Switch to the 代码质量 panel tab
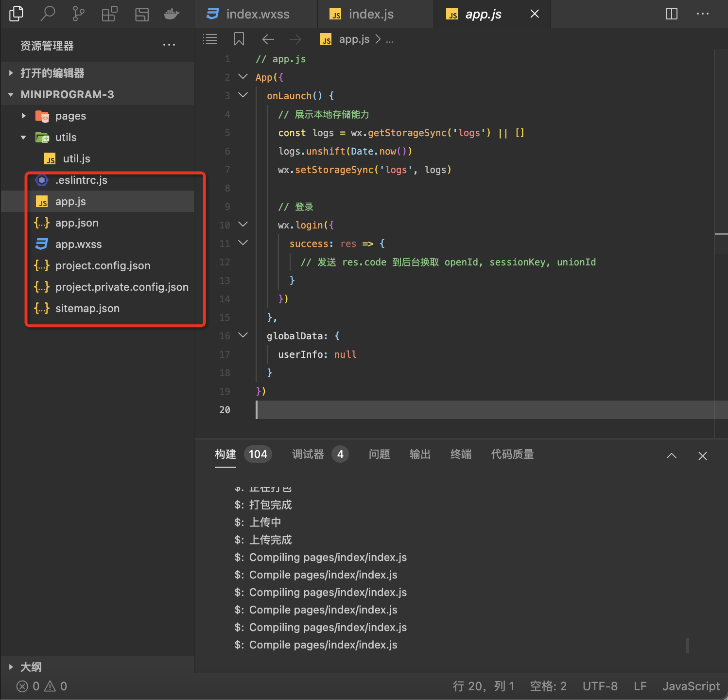728x700 pixels. (513, 454)
